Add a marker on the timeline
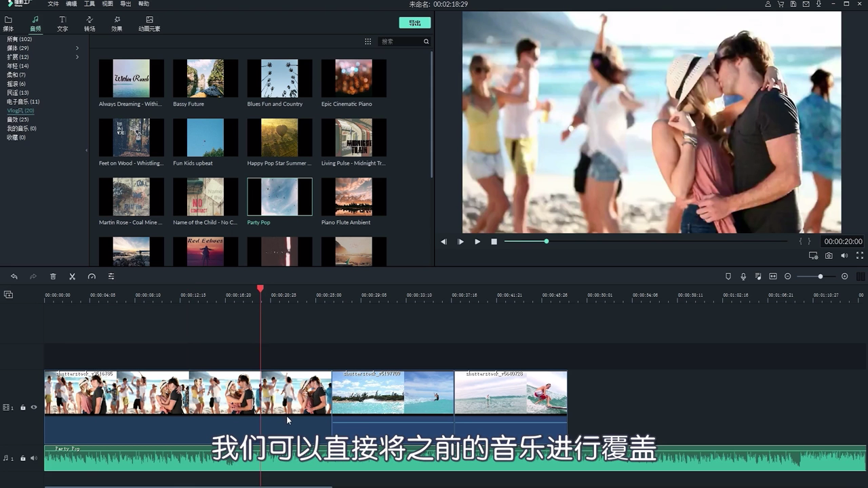Screen dimensions: 868x488 728,277
